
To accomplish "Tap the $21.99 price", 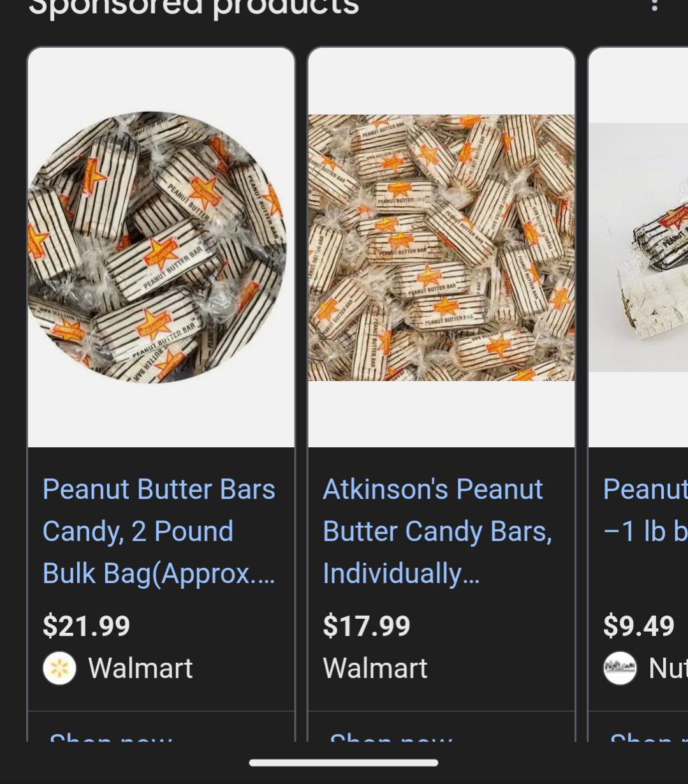I will [x=86, y=626].
